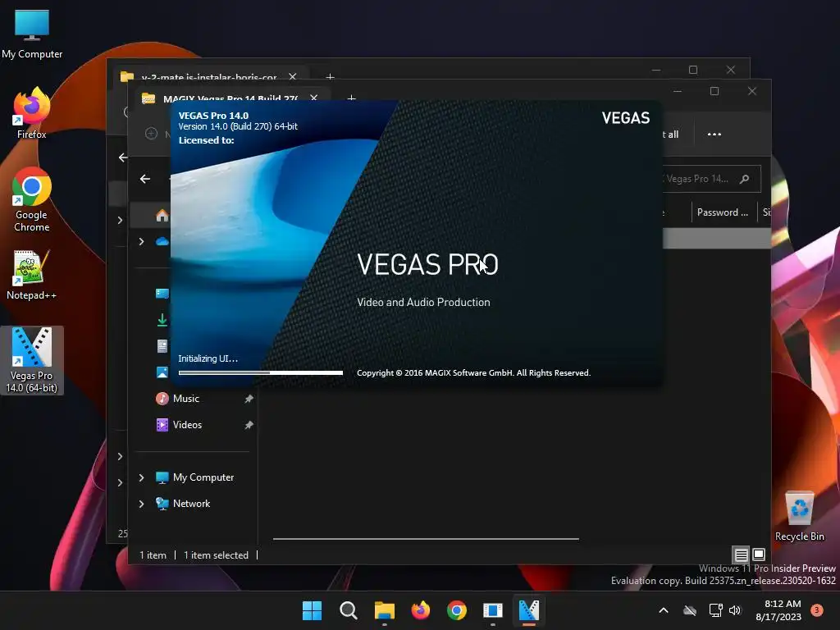
Task: Go back in the front Explorer window
Action: click(x=145, y=179)
